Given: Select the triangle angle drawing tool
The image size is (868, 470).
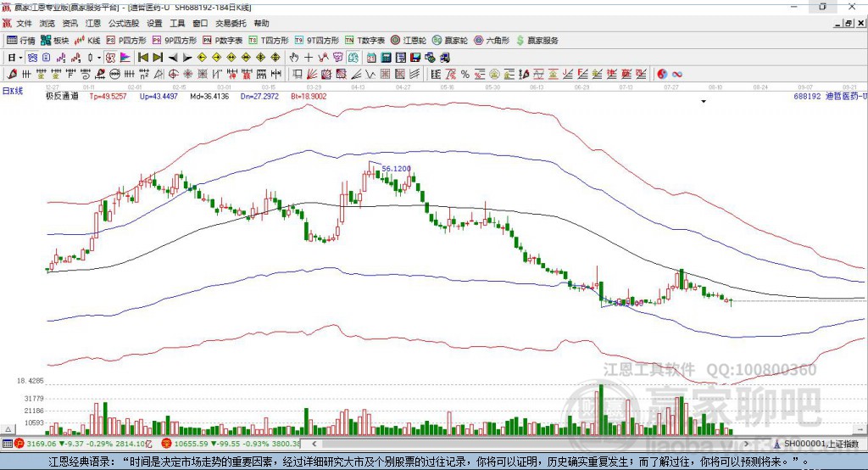Looking at the screenshot, I should tap(159, 75).
